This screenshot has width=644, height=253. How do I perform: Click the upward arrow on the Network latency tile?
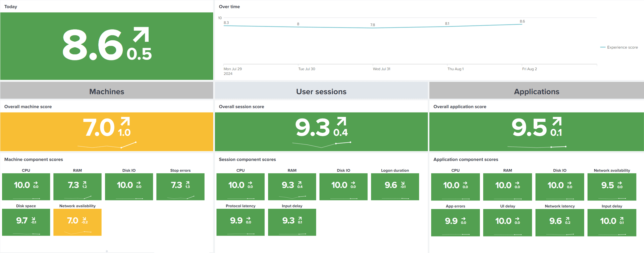coord(568,218)
